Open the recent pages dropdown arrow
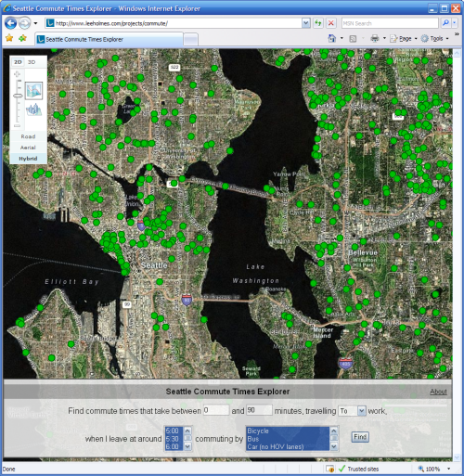Viewport: 464px width, 476px height. [35, 23]
